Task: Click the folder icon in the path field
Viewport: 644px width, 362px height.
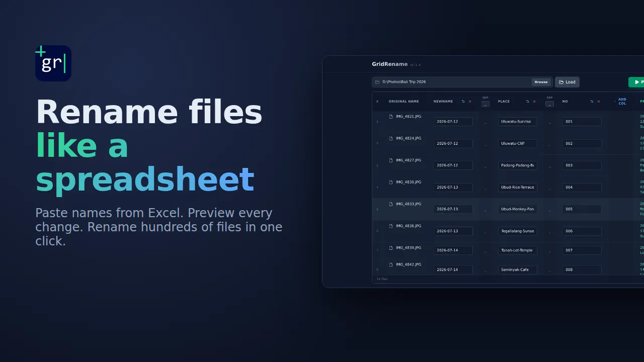Action: (377, 82)
